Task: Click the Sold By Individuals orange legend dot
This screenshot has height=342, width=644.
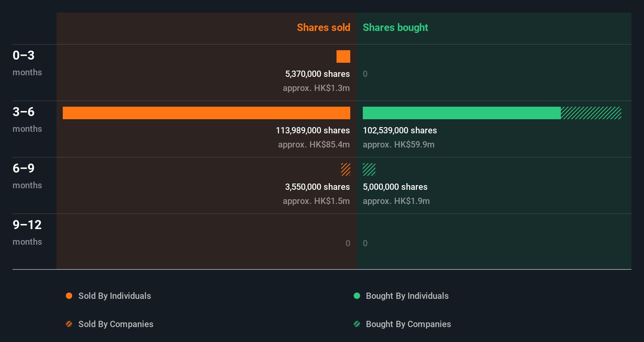Action: pyautogui.click(x=69, y=296)
